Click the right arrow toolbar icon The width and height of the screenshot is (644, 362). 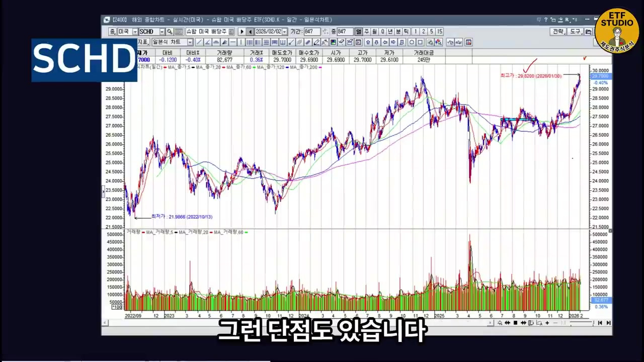[393, 42]
